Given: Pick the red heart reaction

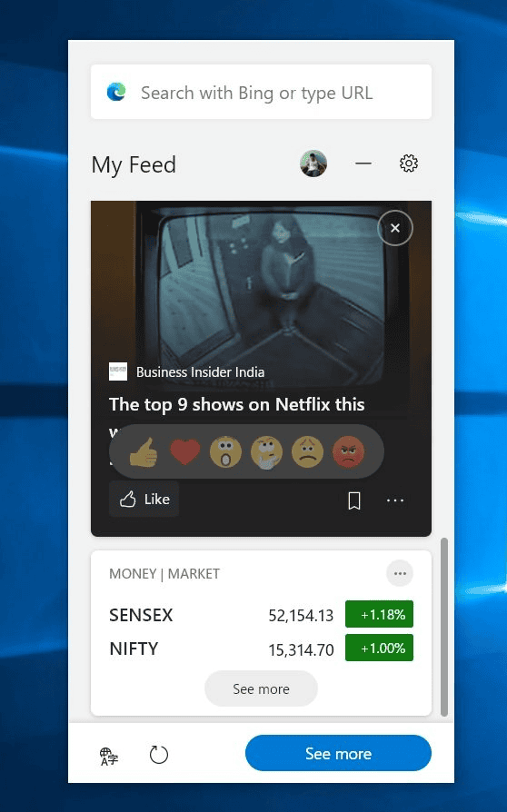Looking at the screenshot, I should pyautogui.click(x=184, y=452).
